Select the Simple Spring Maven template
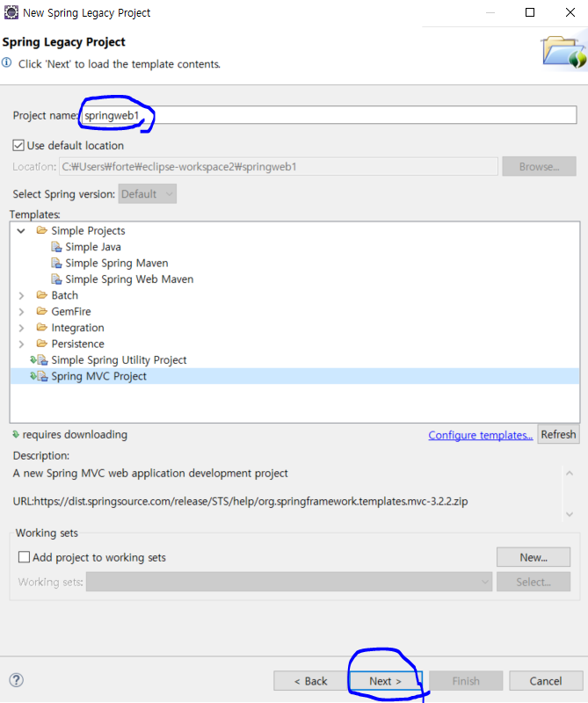Screen dimensions: 588x703 point(117,263)
